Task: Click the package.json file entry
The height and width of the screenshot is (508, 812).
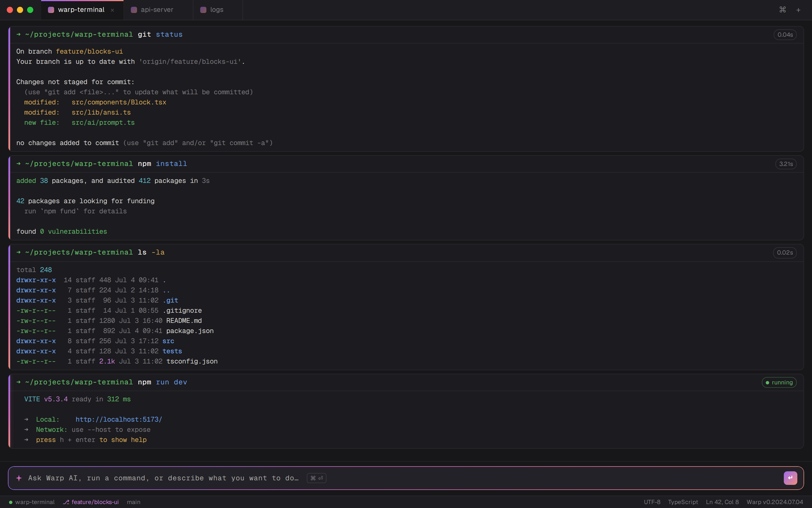Action: click(190, 331)
